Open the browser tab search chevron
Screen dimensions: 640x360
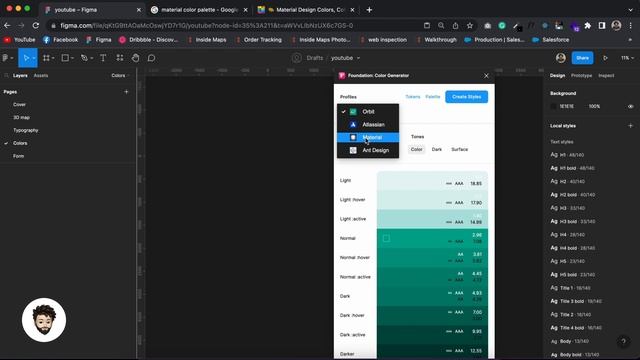click(x=630, y=10)
